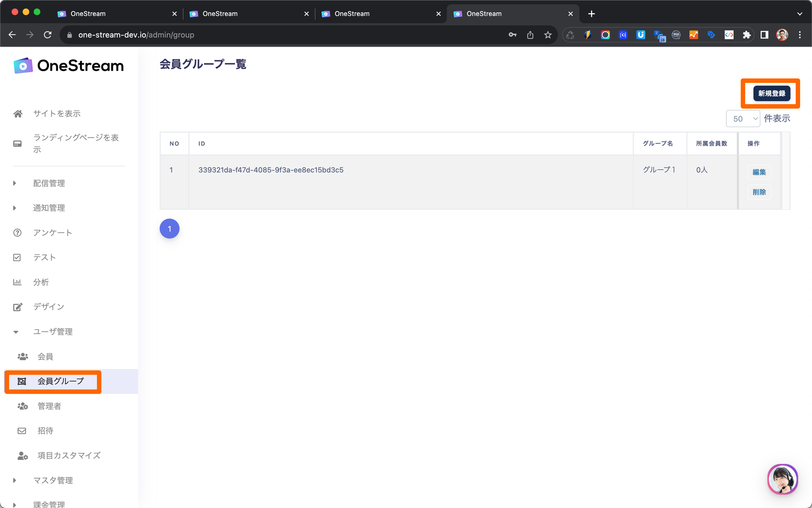
Task: Open the 50 件表示 page-size dropdown
Action: pyautogui.click(x=742, y=119)
